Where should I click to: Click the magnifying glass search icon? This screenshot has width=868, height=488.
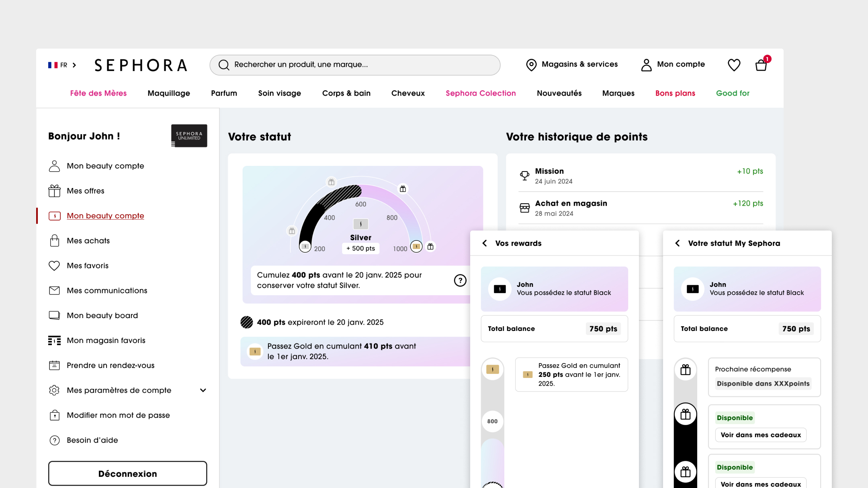(x=224, y=65)
